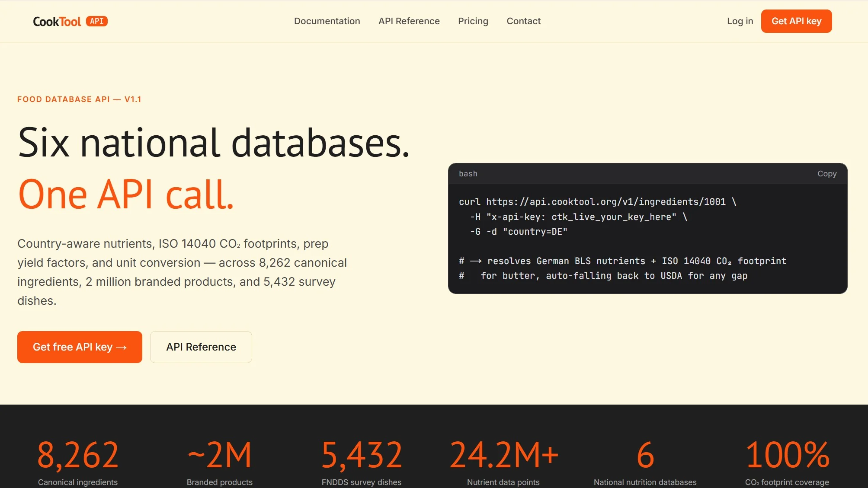Click the 100% statistic
This screenshot has height=488, width=868.
coord(787,455)
